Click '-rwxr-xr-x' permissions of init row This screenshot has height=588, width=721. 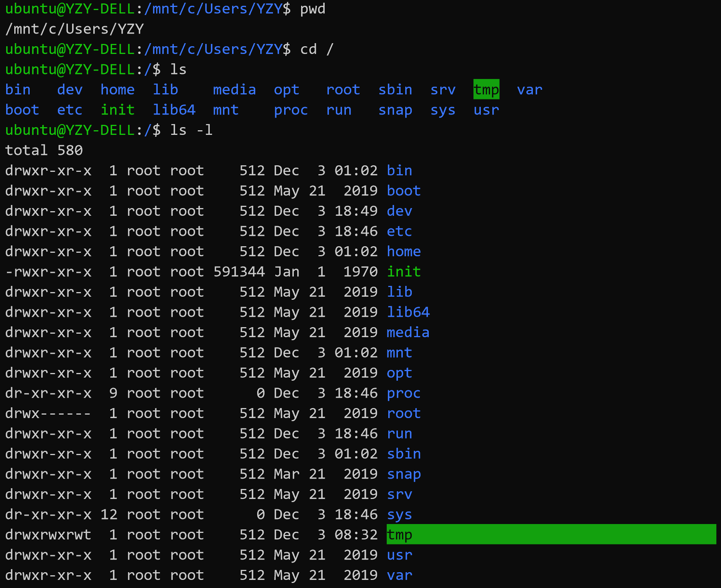[x=49, y=272]
